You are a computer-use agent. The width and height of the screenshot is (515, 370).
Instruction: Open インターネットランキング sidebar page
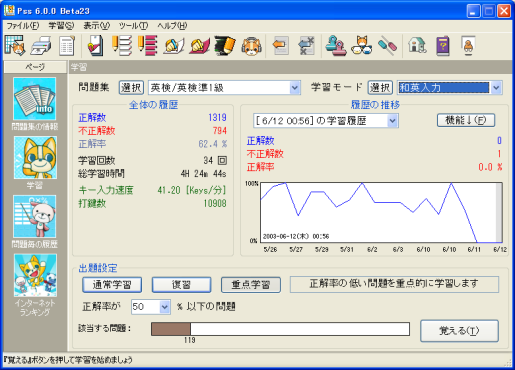(x=35, y=285)
